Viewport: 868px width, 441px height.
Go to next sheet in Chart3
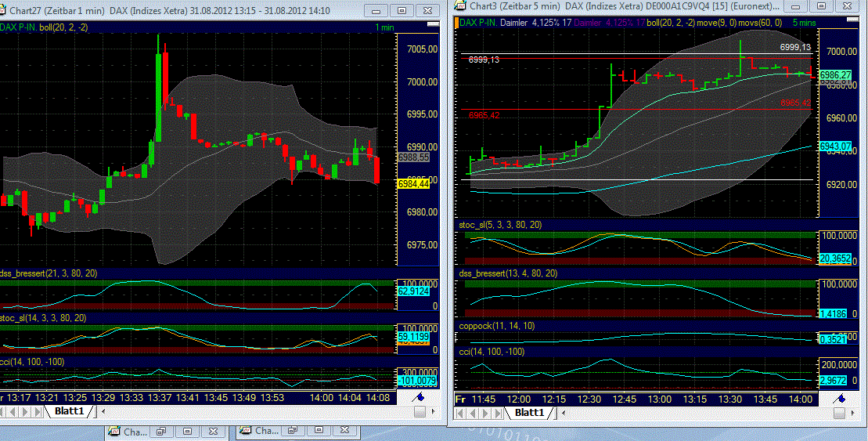point(486,414)
